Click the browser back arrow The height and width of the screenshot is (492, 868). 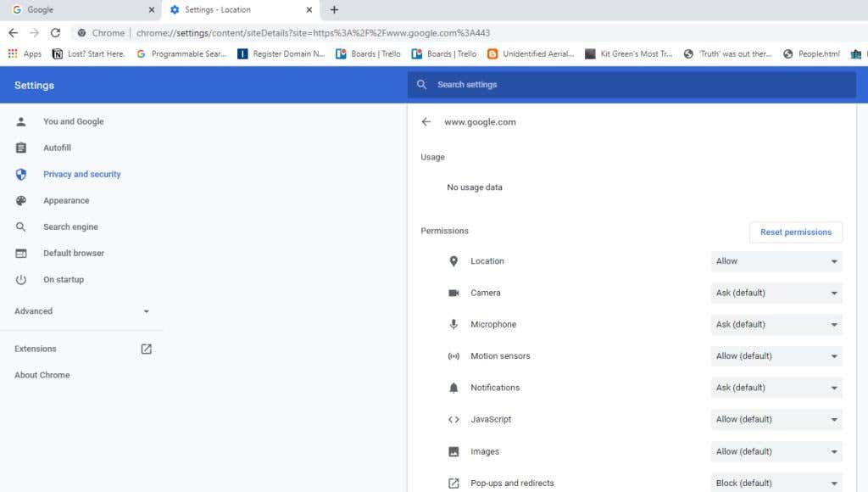point(14,33)
